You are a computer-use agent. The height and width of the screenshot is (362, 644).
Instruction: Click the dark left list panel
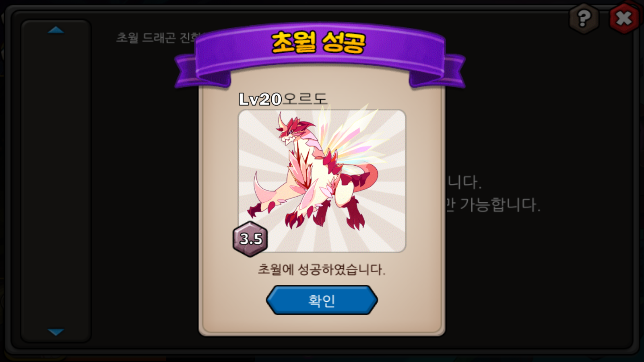coord(56,181)
